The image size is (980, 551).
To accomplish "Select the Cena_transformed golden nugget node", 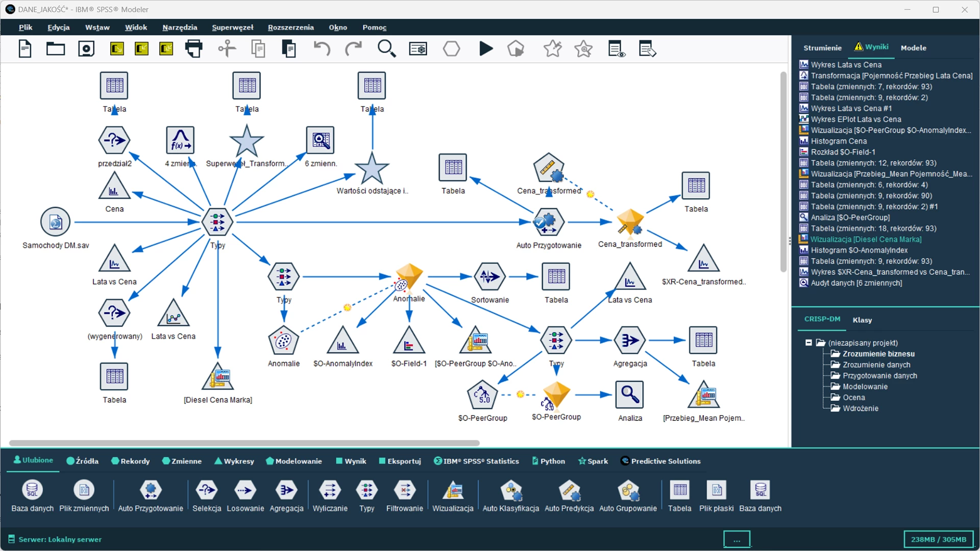I will pyautogui.click(x=630, y=222).
